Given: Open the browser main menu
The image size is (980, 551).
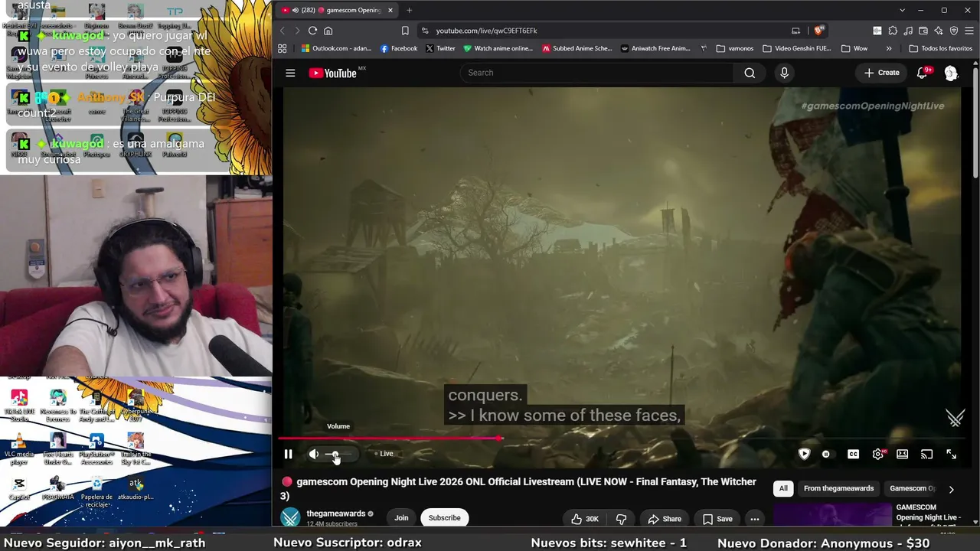Looking at the screenshot, I should [969, 31].
